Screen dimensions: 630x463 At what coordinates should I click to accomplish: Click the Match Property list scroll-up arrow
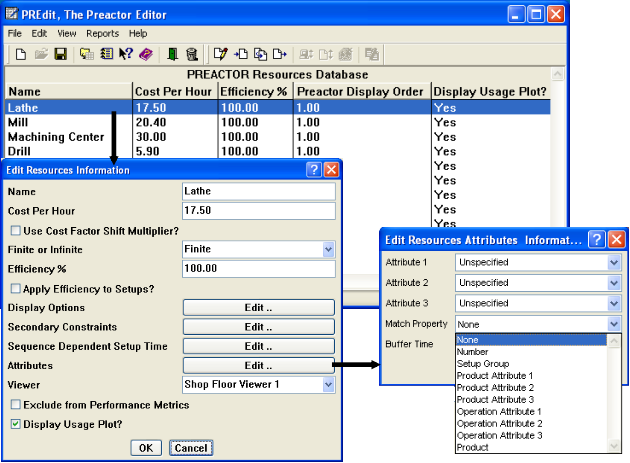[x=614, y=341]
